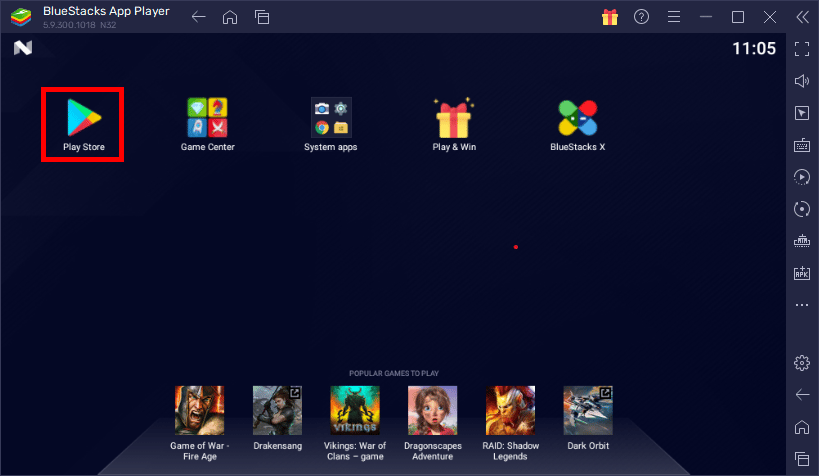Image resolution: width=819 pixels, height=476 pixels.
Task: Open keyboard game controls in sidebar
Action: [x=802, y=145]
